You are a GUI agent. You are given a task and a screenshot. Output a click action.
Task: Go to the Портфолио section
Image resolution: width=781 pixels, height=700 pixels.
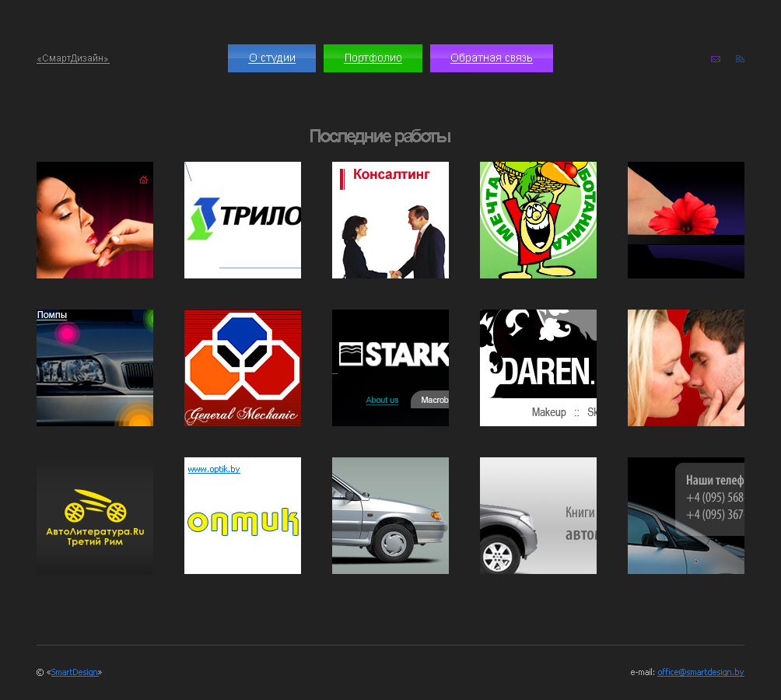pyautogui.click(x=373, y=58)
